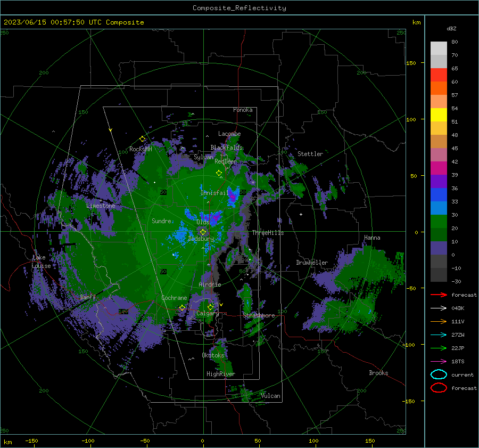Click the Limestone label
Screen dimensions: 479x448
click(x=101, y=206)
